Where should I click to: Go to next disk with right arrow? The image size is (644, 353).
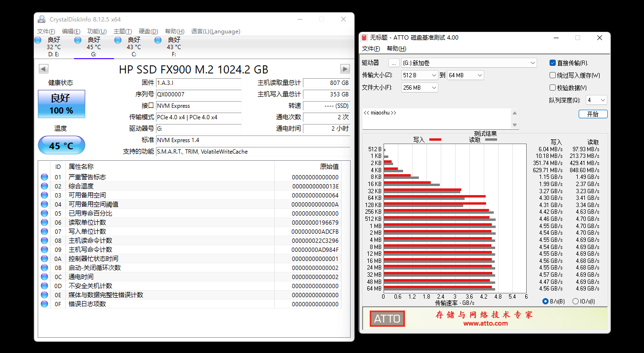[x=345, y=69]
